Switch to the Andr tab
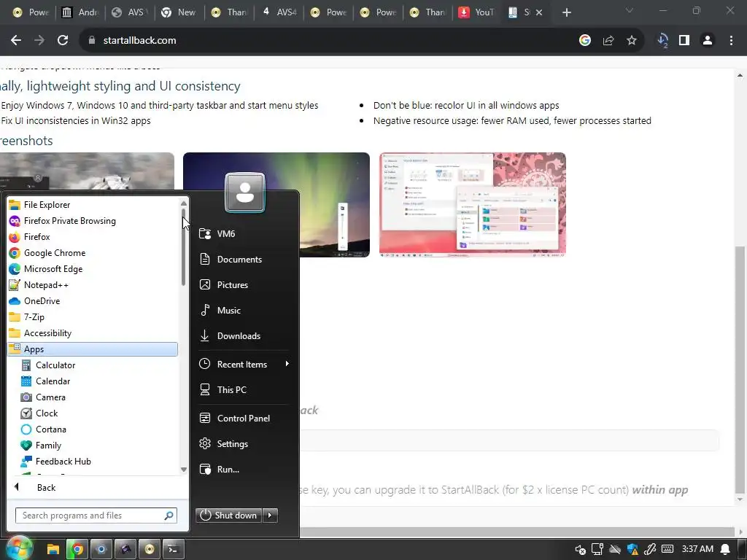This screenshot has height=560, width=747. coord(80,12)
